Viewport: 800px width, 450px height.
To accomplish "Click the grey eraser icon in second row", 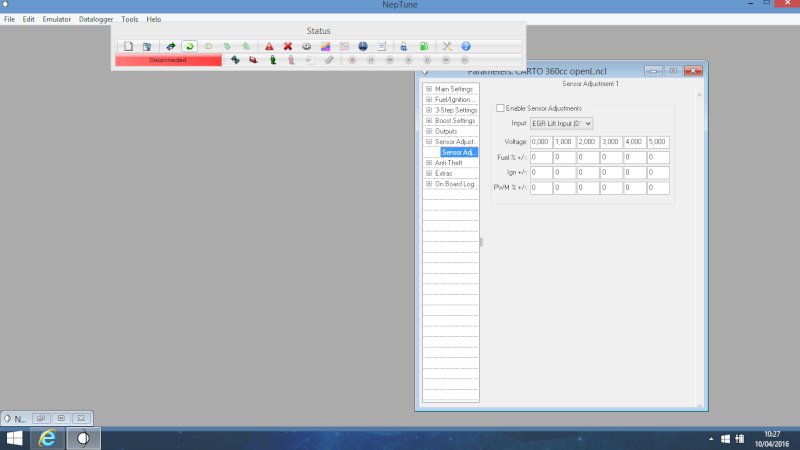I will (x=329, y=60).
